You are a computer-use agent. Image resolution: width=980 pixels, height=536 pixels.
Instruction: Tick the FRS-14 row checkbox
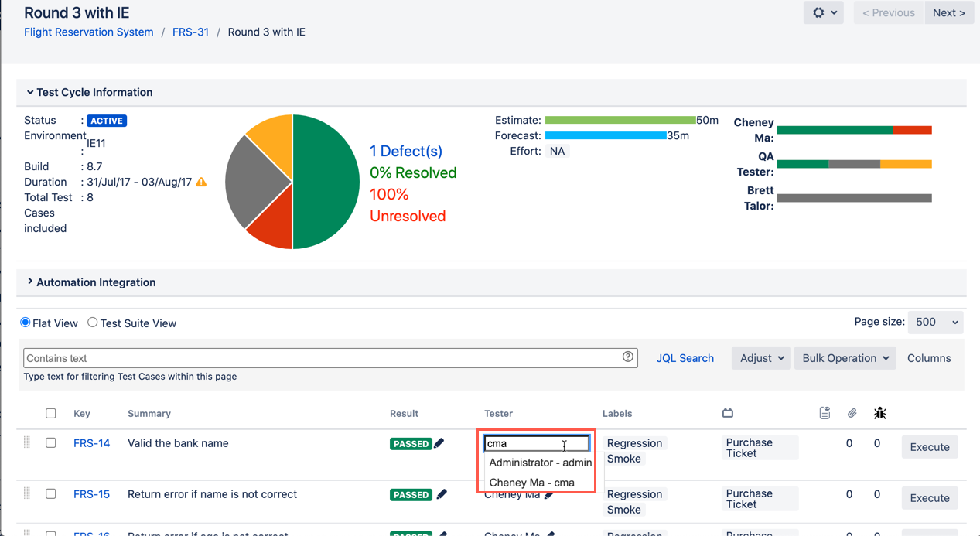point(51,443)
